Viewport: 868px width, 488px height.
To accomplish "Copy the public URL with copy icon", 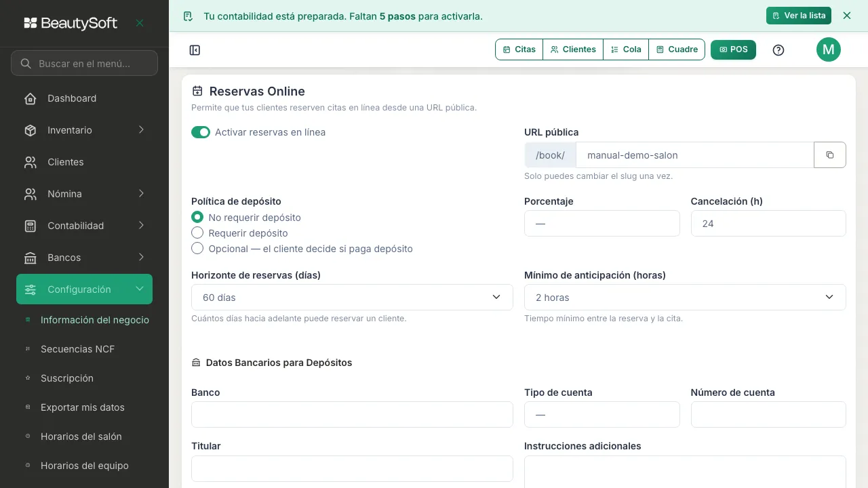I will point(830,155).
